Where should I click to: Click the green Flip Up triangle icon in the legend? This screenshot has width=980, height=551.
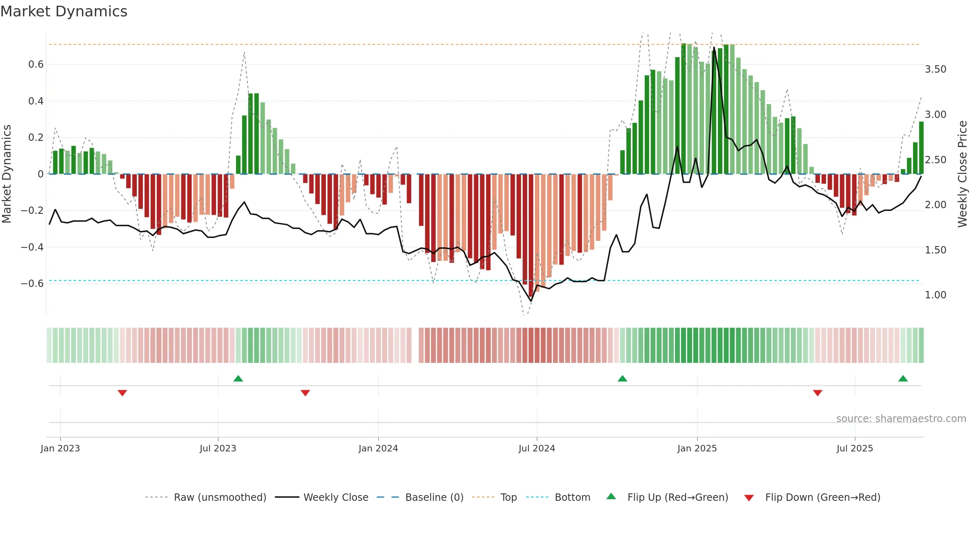(611, 496)
